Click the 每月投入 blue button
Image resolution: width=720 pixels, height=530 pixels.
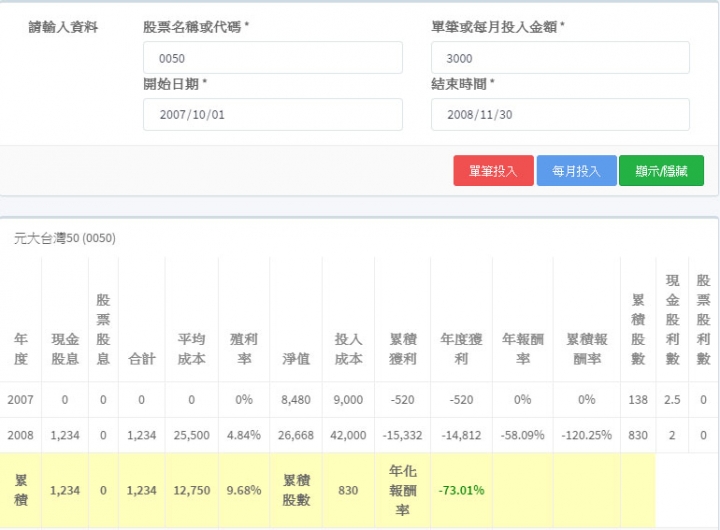tap(576, 170)
